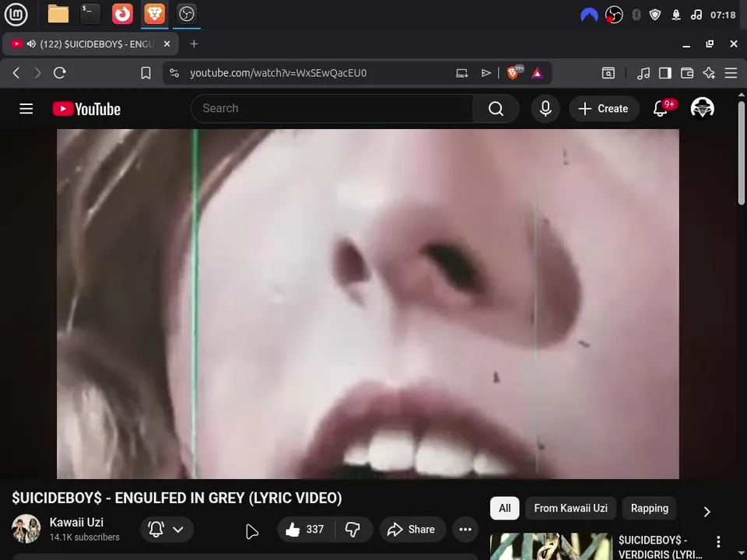Screen dimensions: 747x560
Task: Open a new browser tab
Action: tap(194, 44)
